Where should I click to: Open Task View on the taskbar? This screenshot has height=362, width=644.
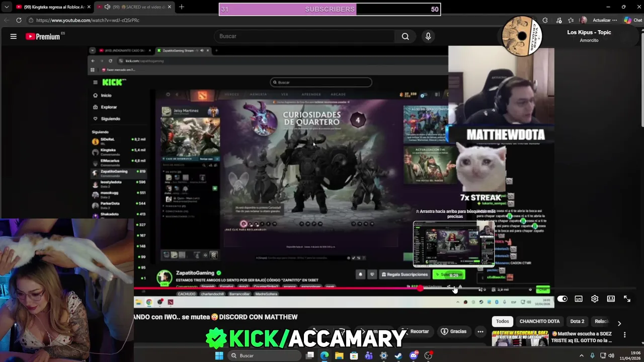tap(310, 355)
